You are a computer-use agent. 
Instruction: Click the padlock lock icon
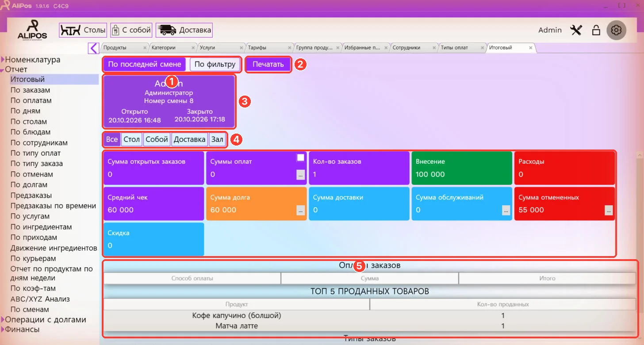(596, 30)
